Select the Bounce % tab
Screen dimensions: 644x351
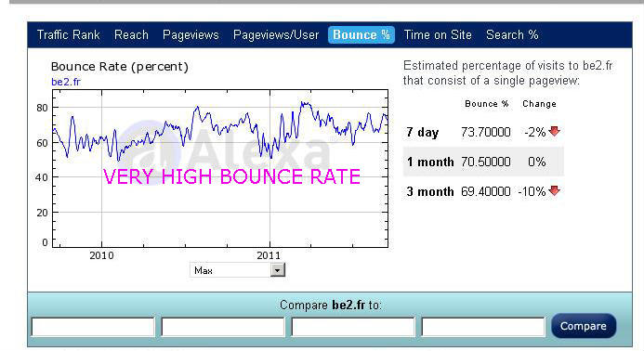coord(361,35)
